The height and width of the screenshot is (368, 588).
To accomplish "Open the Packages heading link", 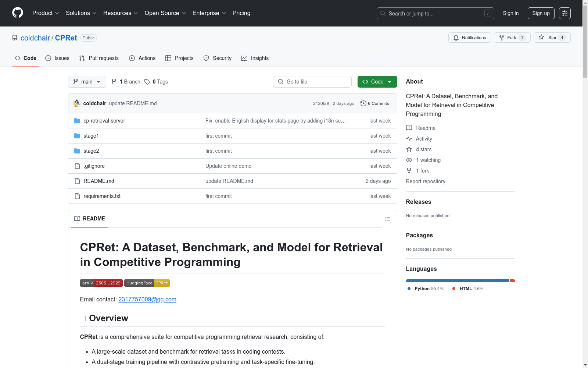I will coord(419,235).
